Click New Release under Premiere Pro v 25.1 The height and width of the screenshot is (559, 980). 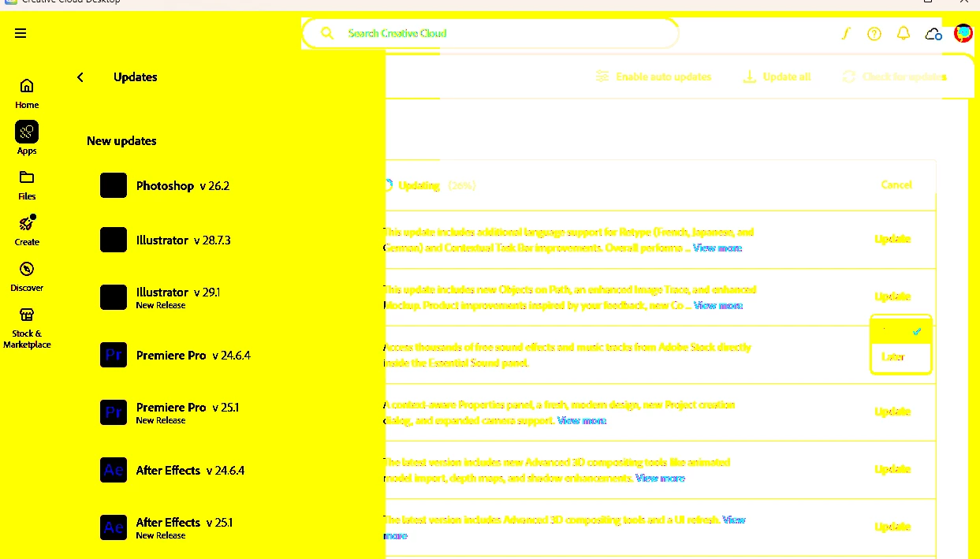coord(161,420)
